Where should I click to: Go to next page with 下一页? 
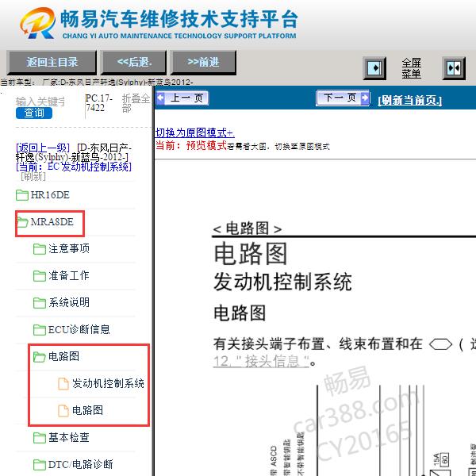[x=343, y=98]
